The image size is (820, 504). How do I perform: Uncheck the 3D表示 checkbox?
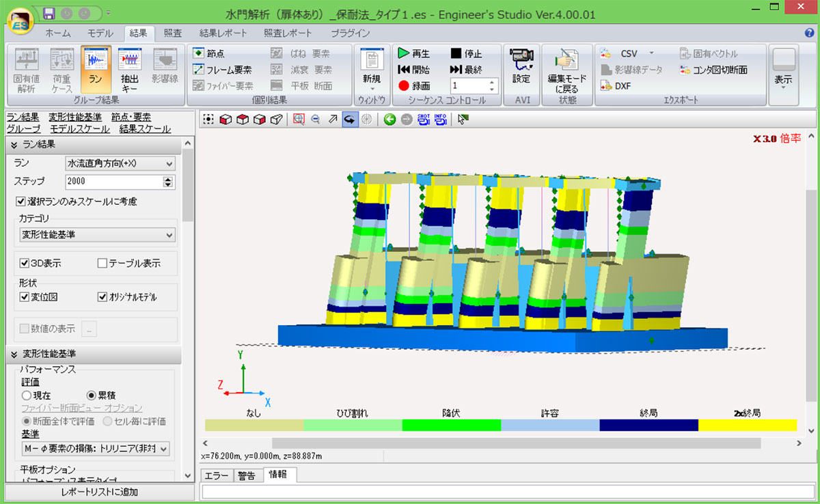(25, 263)
